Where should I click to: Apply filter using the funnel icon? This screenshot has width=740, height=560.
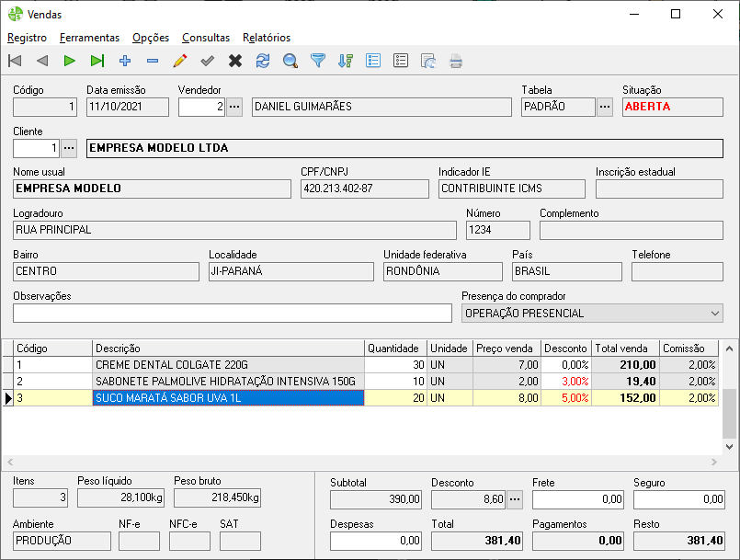tap(318, 62)
